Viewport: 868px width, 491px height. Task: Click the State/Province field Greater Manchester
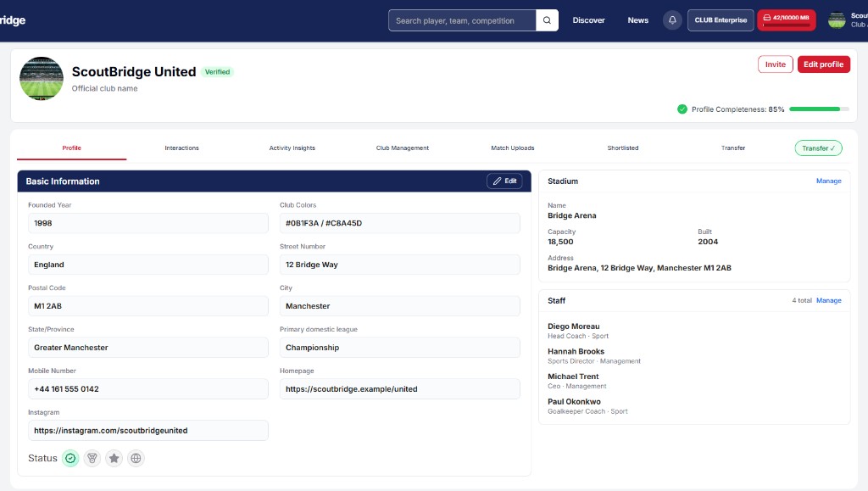[148, 348]
